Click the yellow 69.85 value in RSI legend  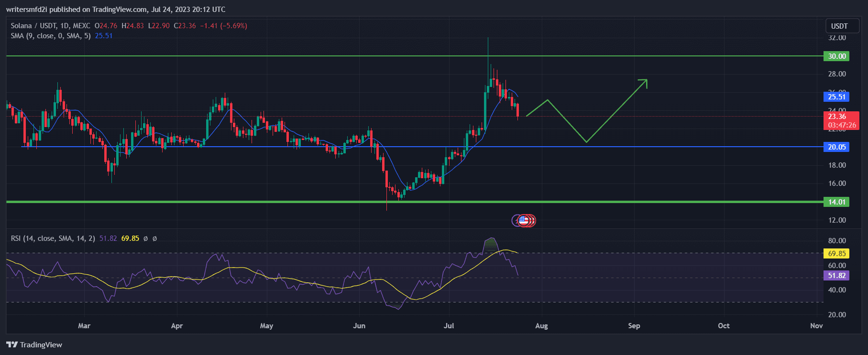pos(130,238)
